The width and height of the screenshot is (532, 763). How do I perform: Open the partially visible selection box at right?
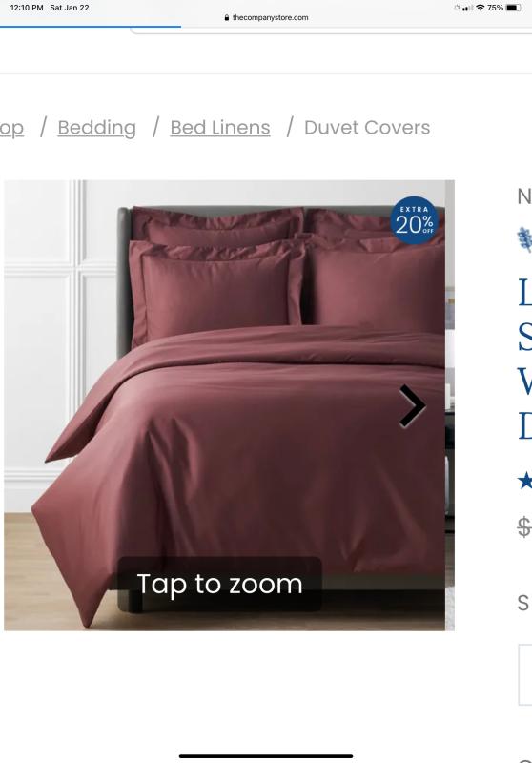click(525, 675)
